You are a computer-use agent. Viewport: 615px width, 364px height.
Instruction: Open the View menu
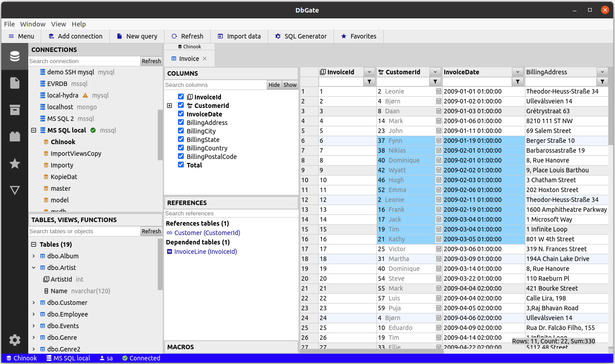coord(58,24)
